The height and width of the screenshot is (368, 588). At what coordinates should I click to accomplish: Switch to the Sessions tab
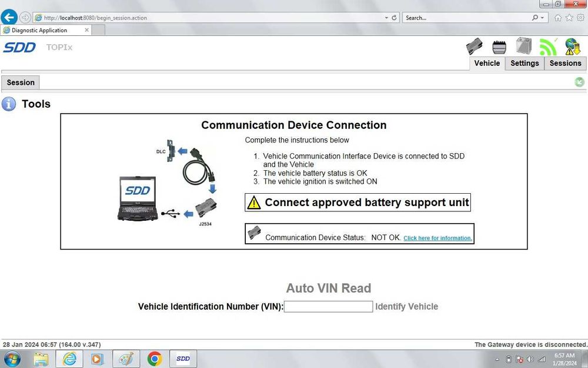pos(566,63)
